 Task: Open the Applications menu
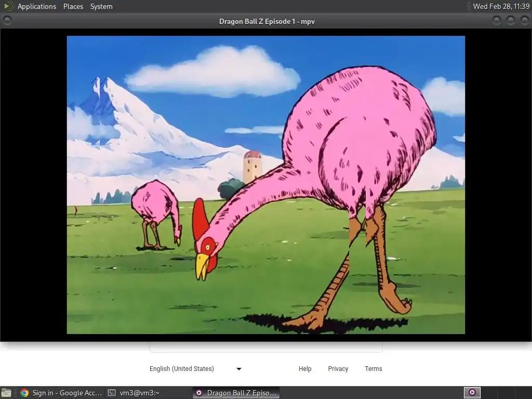[x=37, y=6]
